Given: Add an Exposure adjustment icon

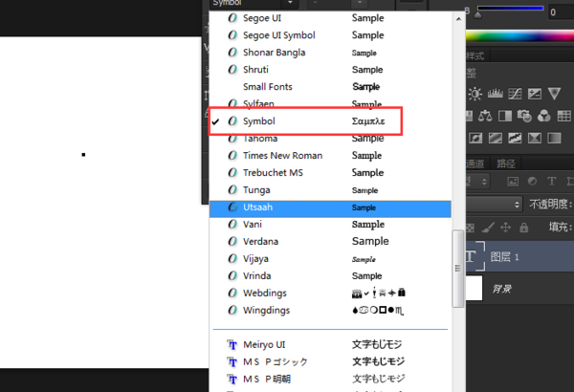Looking at the screenshot, I should [x=535, y=94].
